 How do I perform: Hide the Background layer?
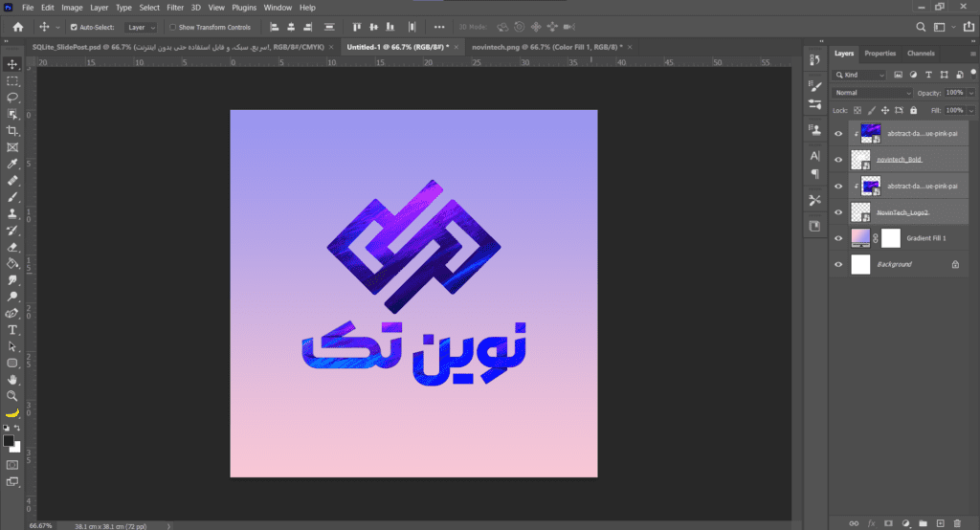pyautogui.click(x=838, y=264)
